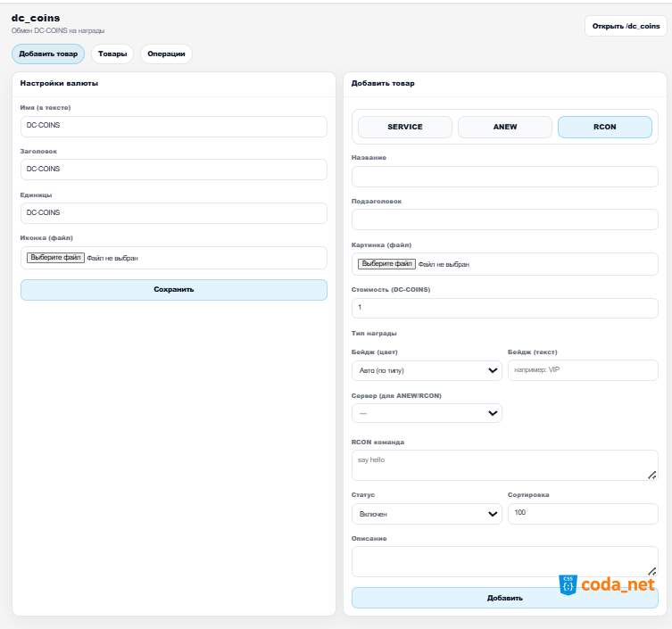Select the ANEW product type
The width and height of the screenshot is (672, 629).
[x=505, y=127]
